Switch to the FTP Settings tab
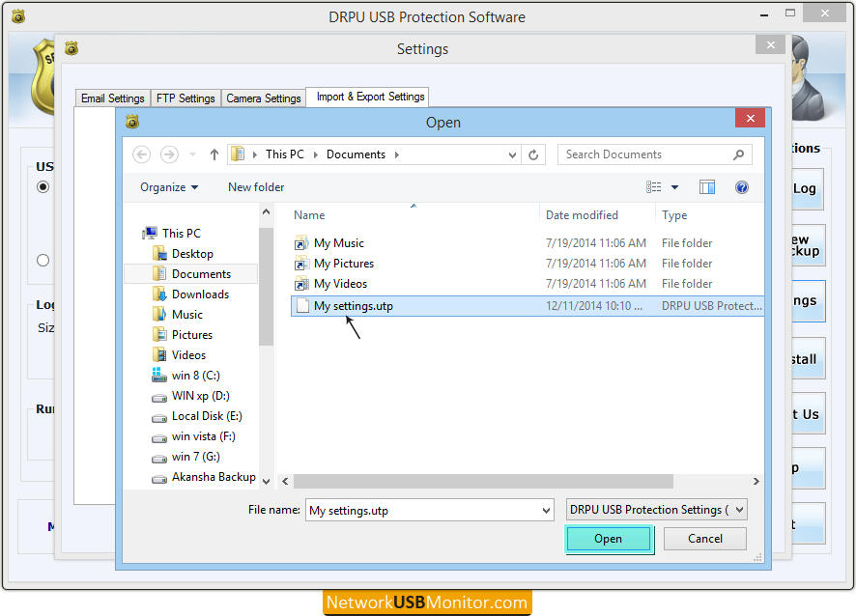Screen dimensions: 856x616 185,98
